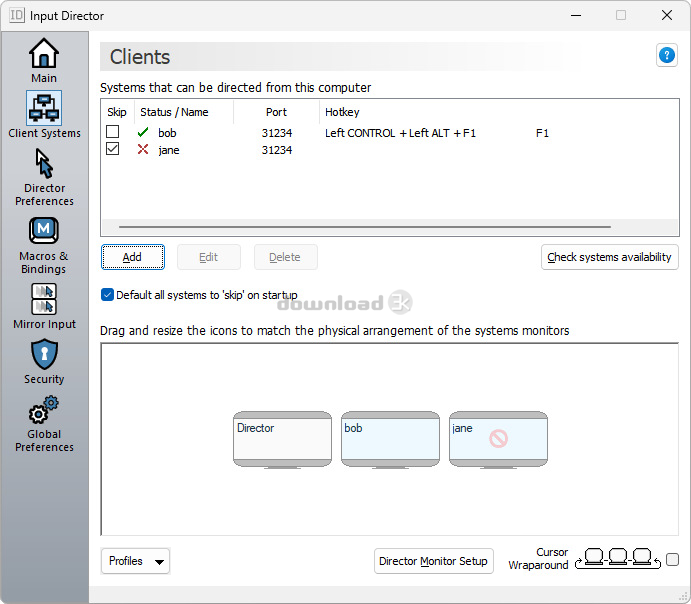Toggle Default all systems to 'skip' on startup

click(107, 295)
